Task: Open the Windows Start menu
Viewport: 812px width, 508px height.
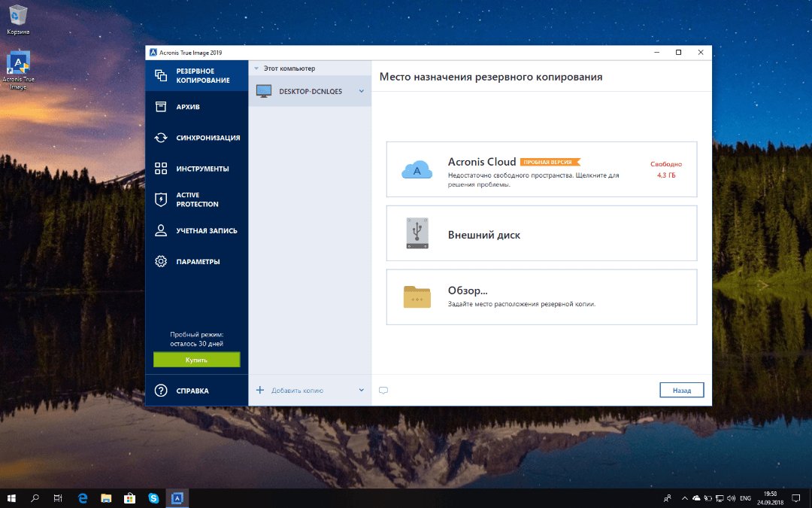Action: 11,498
